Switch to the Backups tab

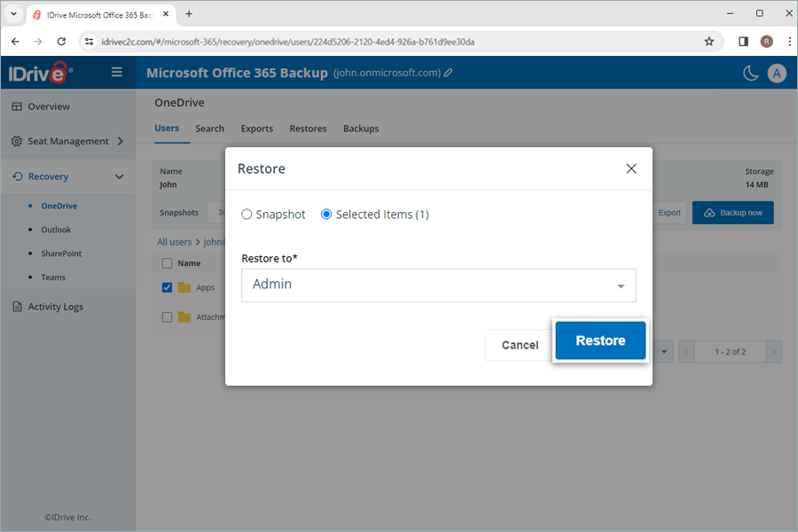coord(361,129)
